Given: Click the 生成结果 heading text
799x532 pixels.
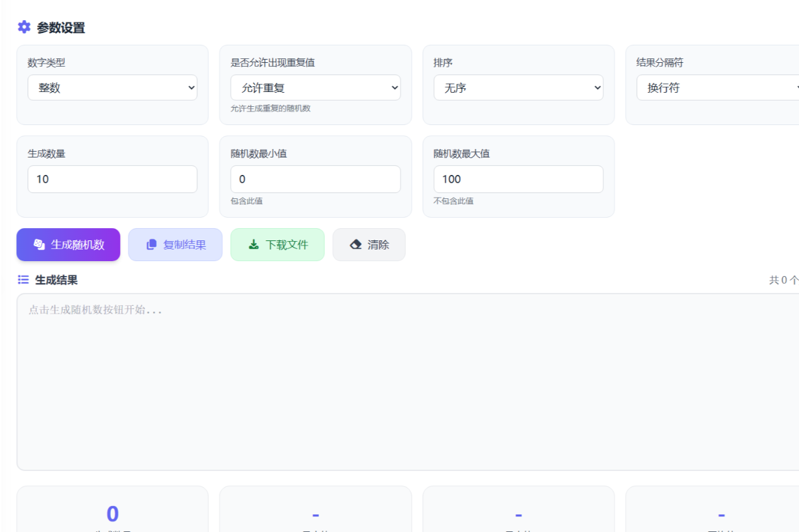Looking at the screenshot, I should coord(56,280).
